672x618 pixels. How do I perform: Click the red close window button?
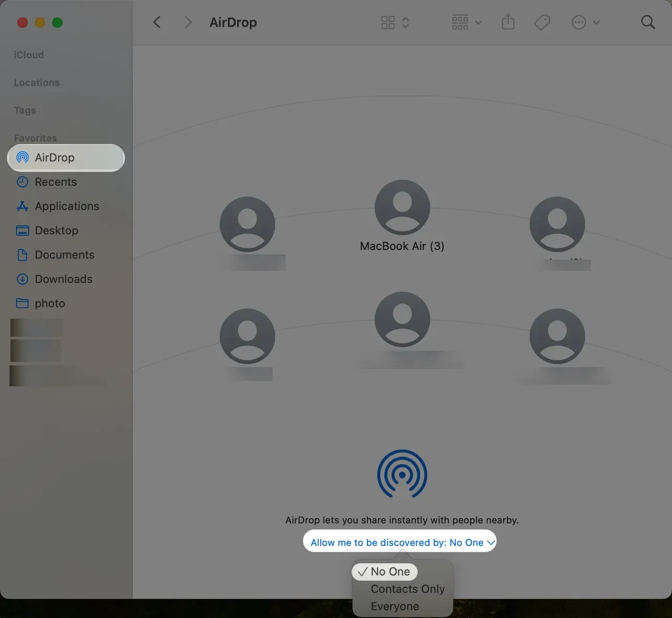point(23,23)
